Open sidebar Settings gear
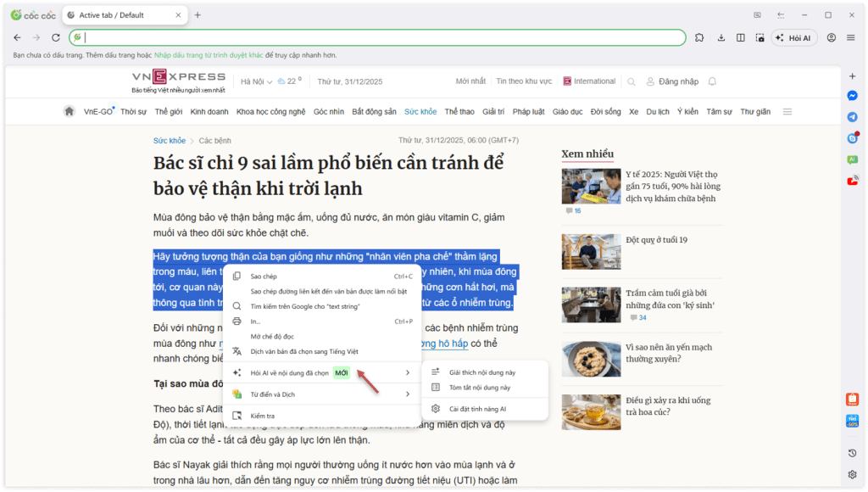Screen dimensions: 868x492 851,474
